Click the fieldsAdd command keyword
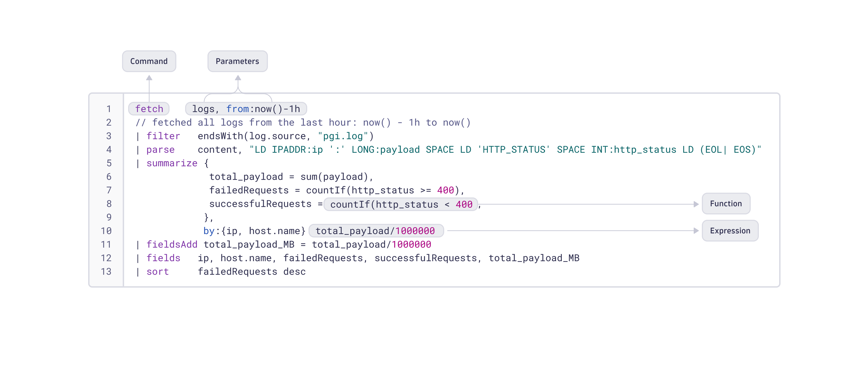This screenshot has width=868, height=380. tap(172, 245)
